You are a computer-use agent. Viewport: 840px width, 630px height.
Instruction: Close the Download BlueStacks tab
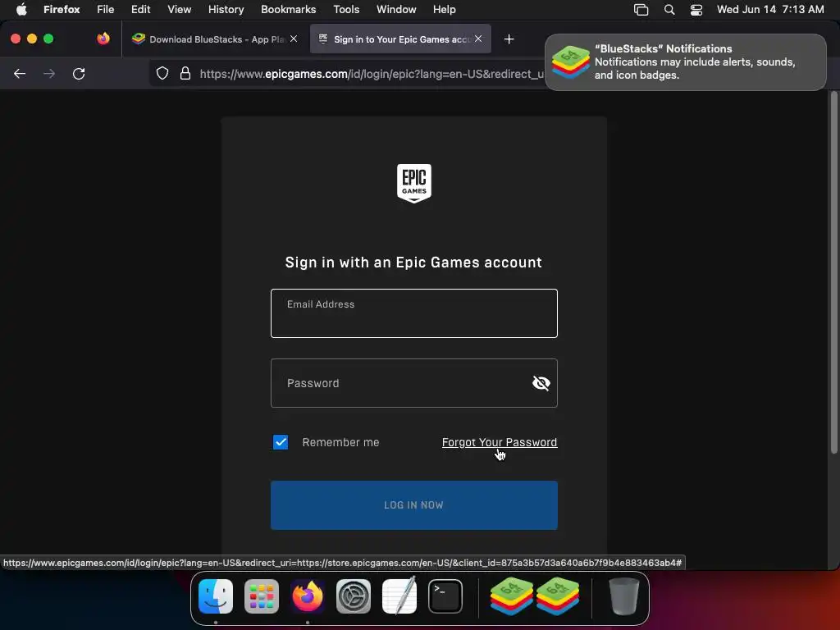coord(294,39)
